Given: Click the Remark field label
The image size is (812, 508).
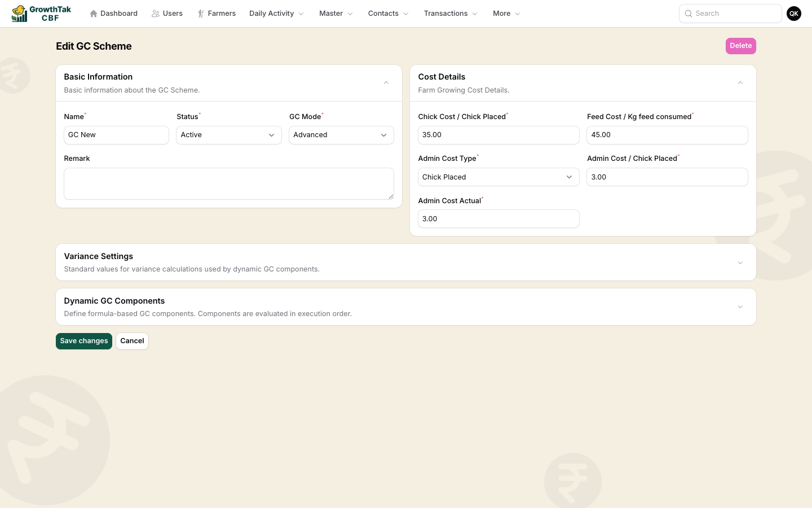Looking at the screenshot, I should (77, 159).
